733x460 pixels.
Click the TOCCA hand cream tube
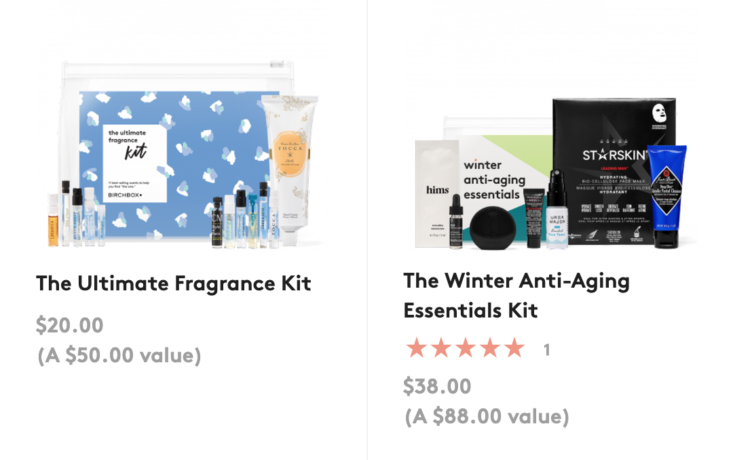click(290, 170)
